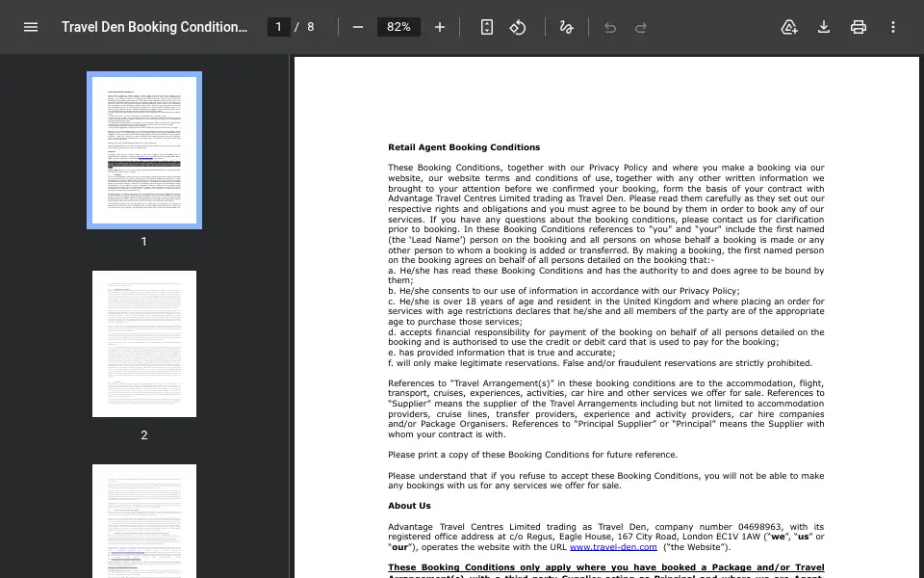Toggle the sidebar hamburger menu
The width and height of the screenshot is (924, 578).
tap(31, 27)
